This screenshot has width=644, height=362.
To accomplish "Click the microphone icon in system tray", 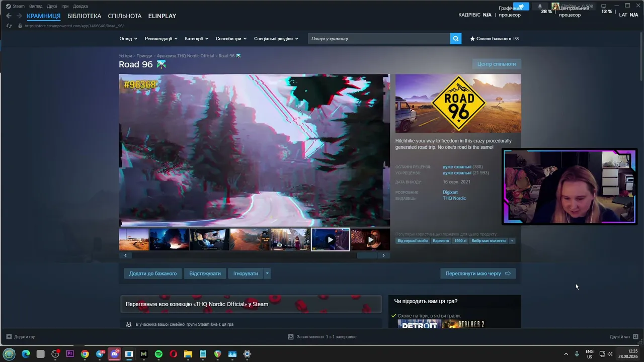I will tap(577, 354).
